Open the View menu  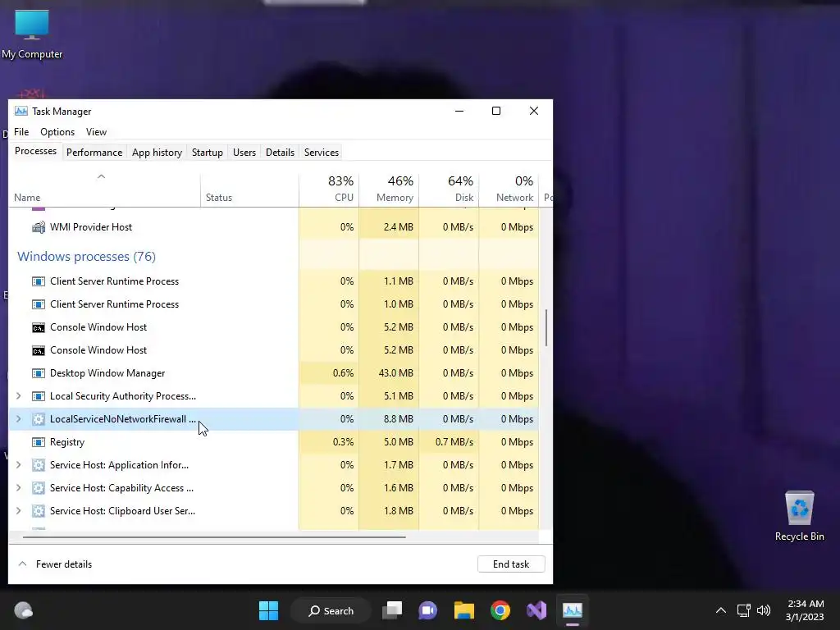tap(97, 132)
